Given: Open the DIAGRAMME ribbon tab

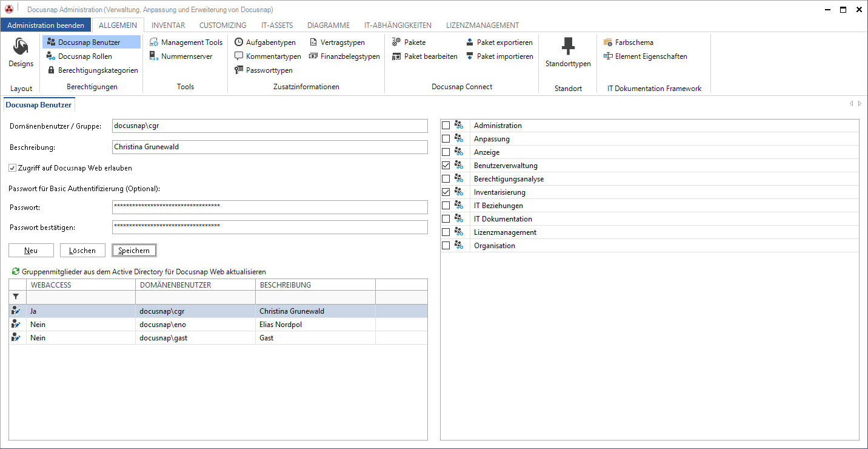Looking at the screenshot, I should point(329,25).
